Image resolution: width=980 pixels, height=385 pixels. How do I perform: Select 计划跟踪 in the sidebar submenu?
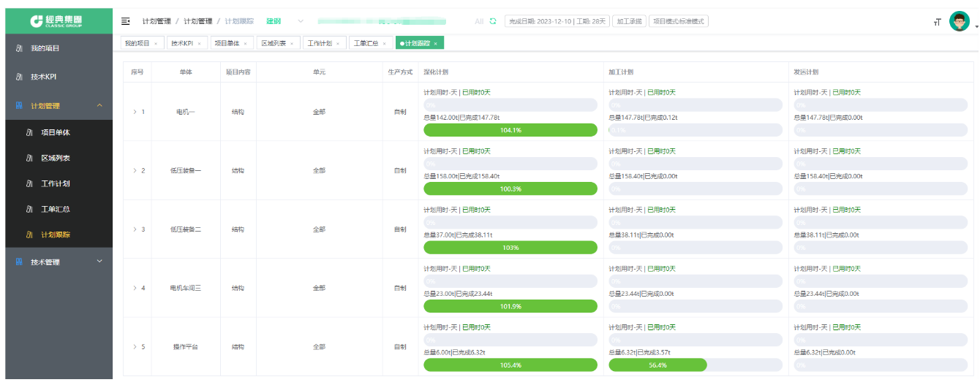click(x=59, y=235)
